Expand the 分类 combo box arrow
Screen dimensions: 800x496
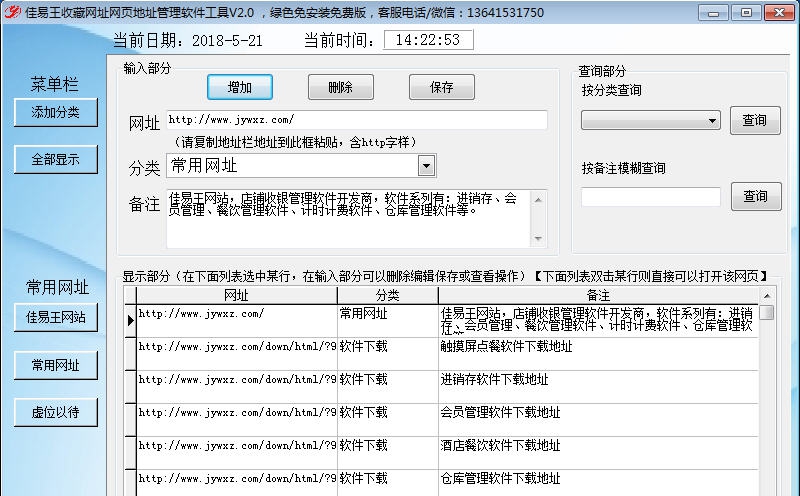[x=427, y=166]
